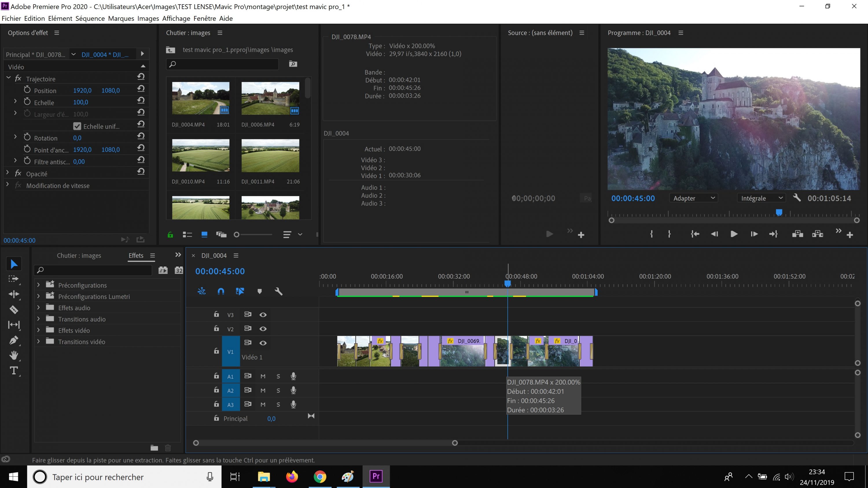Image resolution: width=868 pixels, height=488 pixels.
Task: Open timeline display settings wrench
Action: pos(278,291)
